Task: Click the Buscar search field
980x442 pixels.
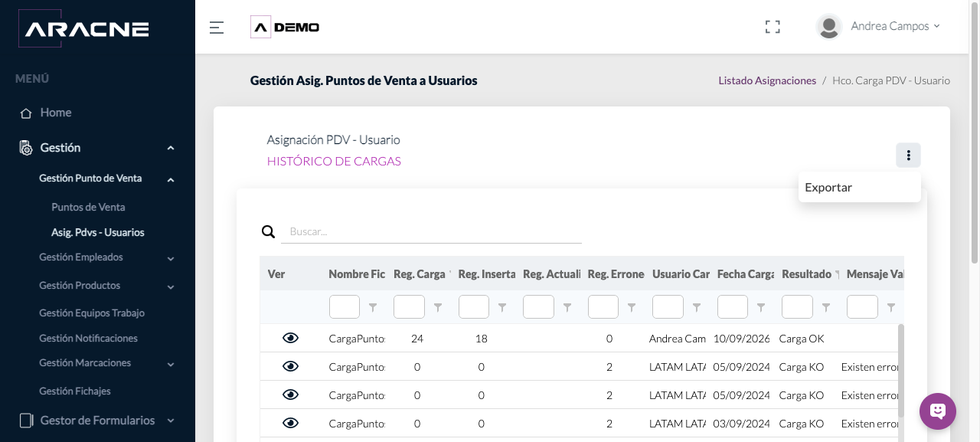Action: coord(431,231)
